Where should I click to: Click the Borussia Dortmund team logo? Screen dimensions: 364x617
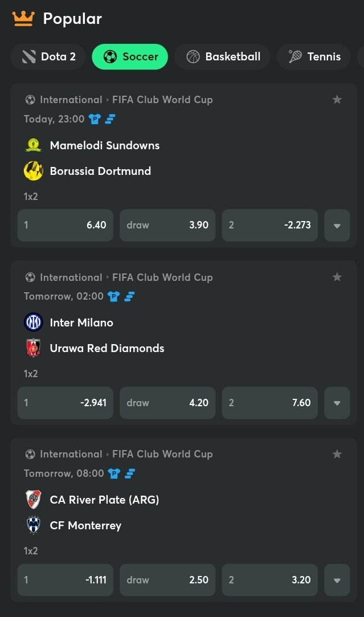[34, 171]
